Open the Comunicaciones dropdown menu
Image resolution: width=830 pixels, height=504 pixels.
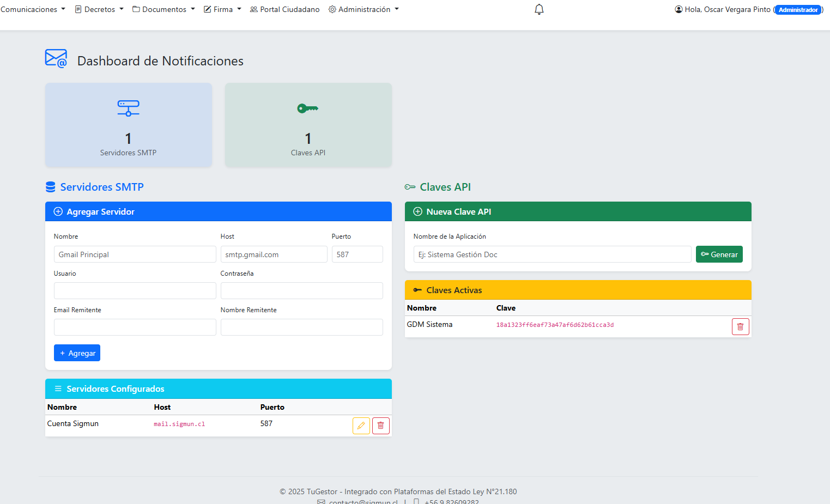point(33,9)
